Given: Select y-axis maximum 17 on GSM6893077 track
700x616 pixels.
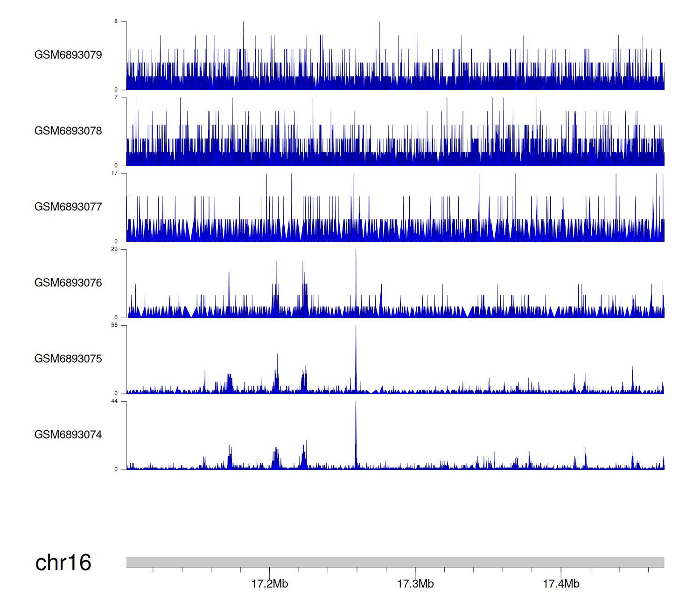Looking at the screenshot, I should tap(115, 174).
